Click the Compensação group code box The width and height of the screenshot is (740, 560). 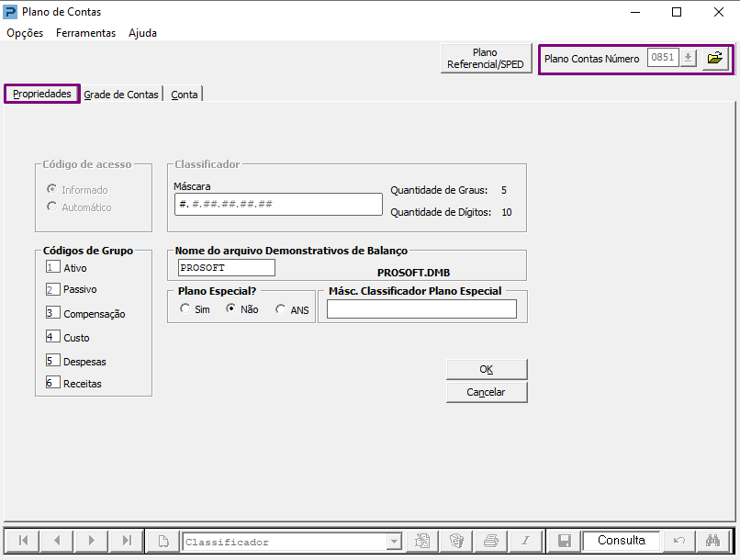coord(53,313)
